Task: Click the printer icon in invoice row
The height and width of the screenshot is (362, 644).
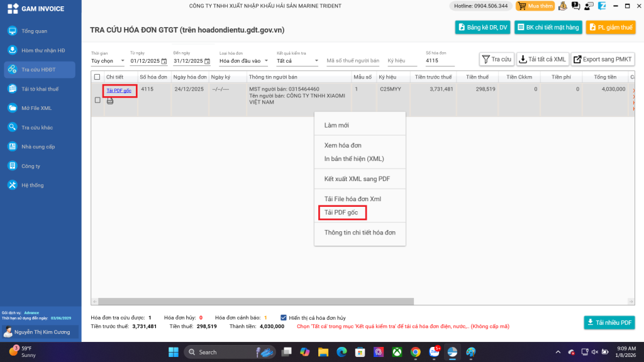Action: [x=110, y=101]
